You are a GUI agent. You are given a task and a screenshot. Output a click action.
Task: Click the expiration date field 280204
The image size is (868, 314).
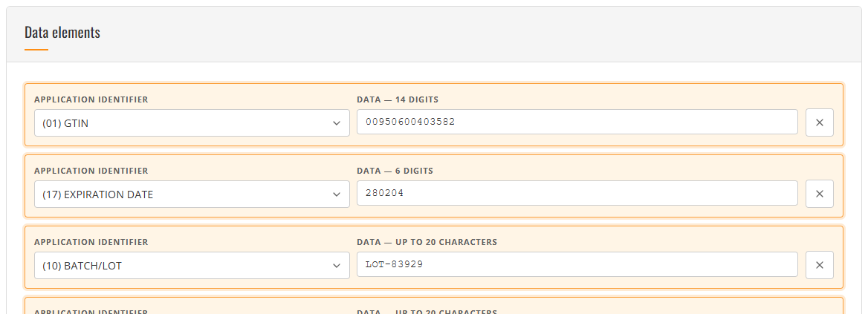pyautogui.click(x=577, y=193)
